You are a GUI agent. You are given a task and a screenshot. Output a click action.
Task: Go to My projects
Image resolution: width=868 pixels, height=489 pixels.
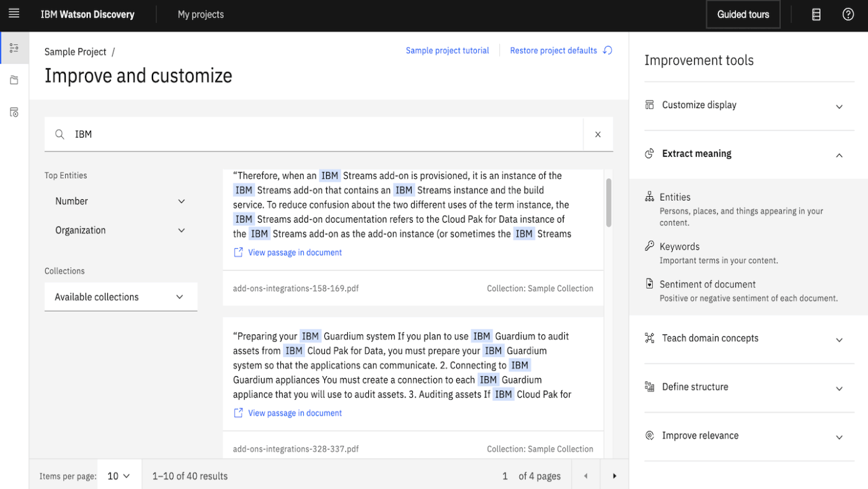(200, 14)
